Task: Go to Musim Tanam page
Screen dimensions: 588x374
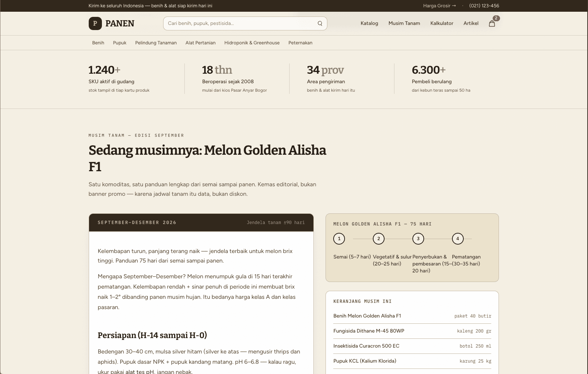Action: coord(404,23)
